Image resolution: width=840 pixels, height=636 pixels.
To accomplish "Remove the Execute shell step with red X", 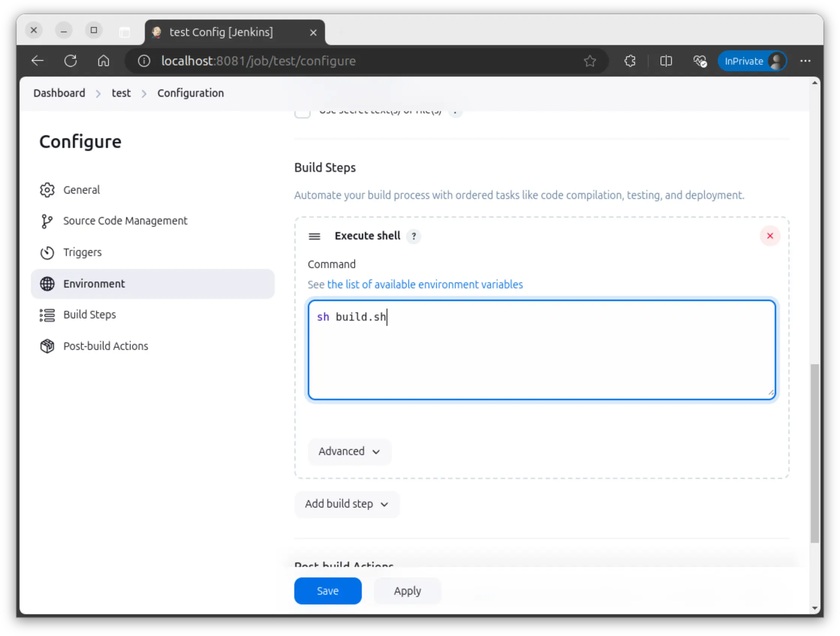I will [770, 236].
